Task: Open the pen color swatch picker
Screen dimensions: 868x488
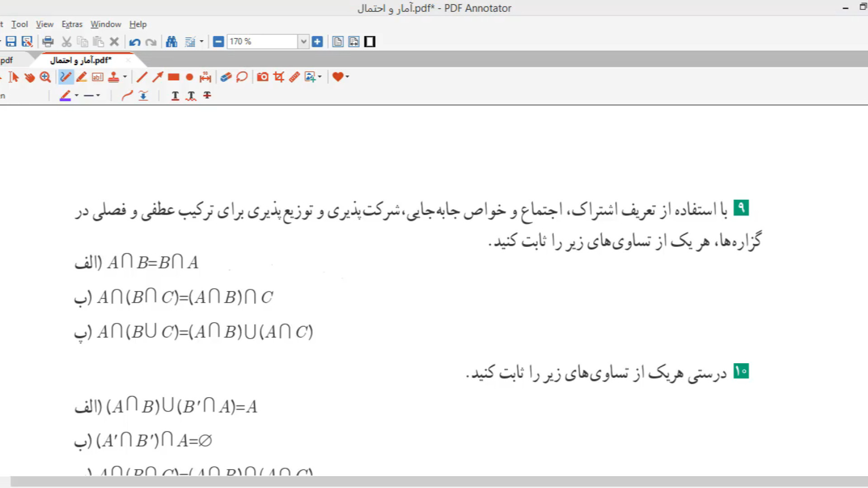Action: [65, 95]
